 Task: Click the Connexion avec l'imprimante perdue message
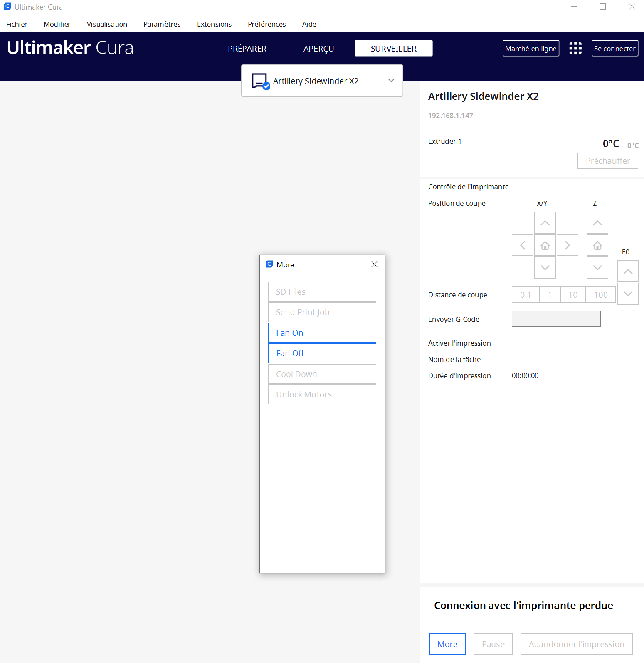coord(523,605)
